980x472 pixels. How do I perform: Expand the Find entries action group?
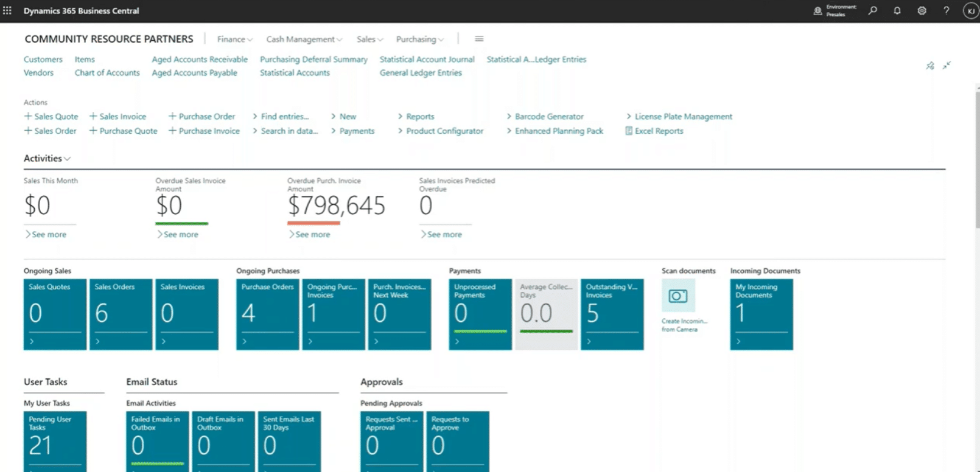(x=281, y=116)
